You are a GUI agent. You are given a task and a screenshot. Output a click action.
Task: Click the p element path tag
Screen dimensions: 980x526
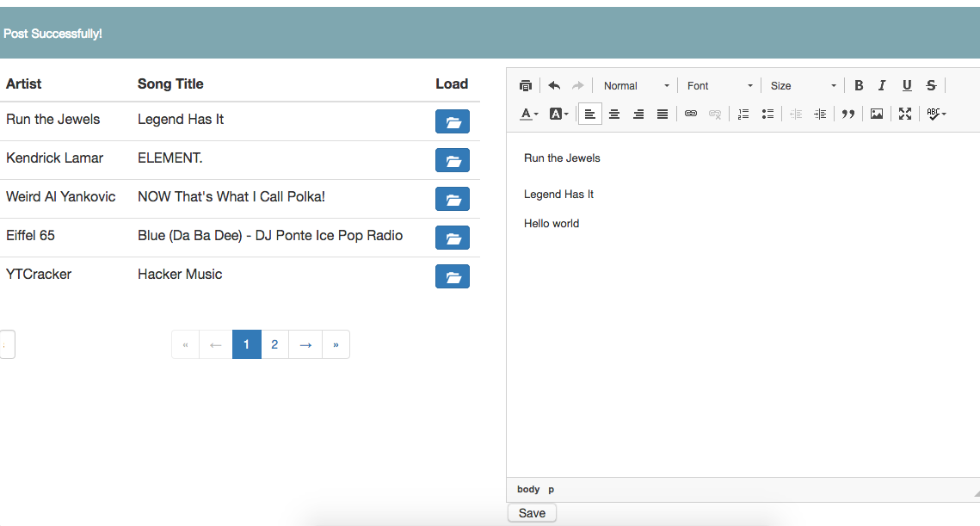coord(552,489)
